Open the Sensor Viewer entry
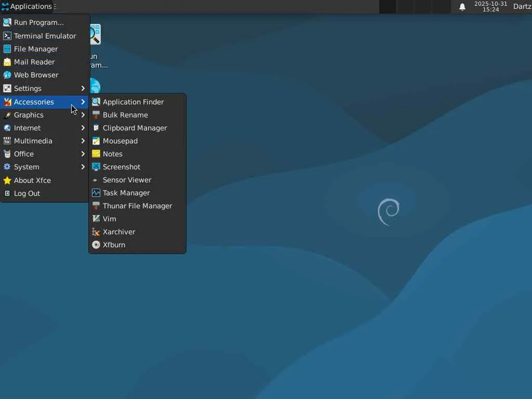This screenshot has width=532, height=399. click(x=137, y=180)
